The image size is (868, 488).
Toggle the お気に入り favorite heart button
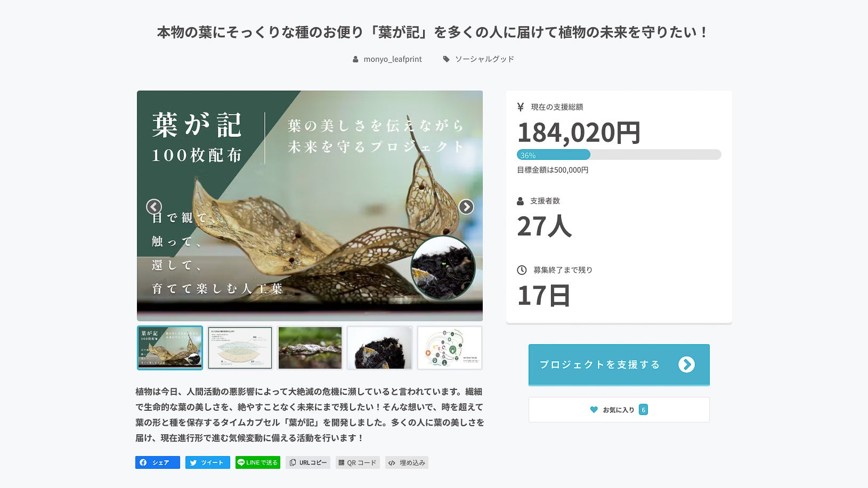coord(619,410)
